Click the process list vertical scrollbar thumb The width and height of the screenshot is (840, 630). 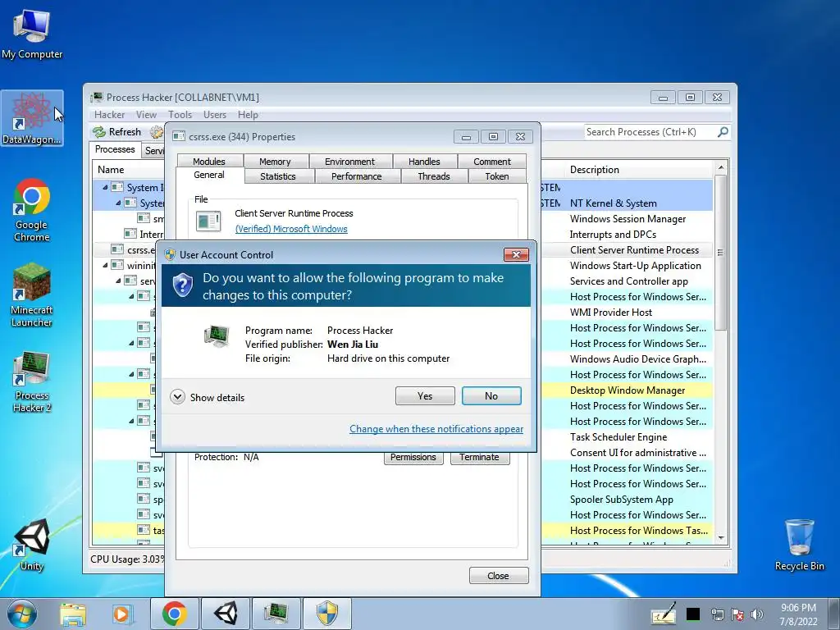pos(720,253)
